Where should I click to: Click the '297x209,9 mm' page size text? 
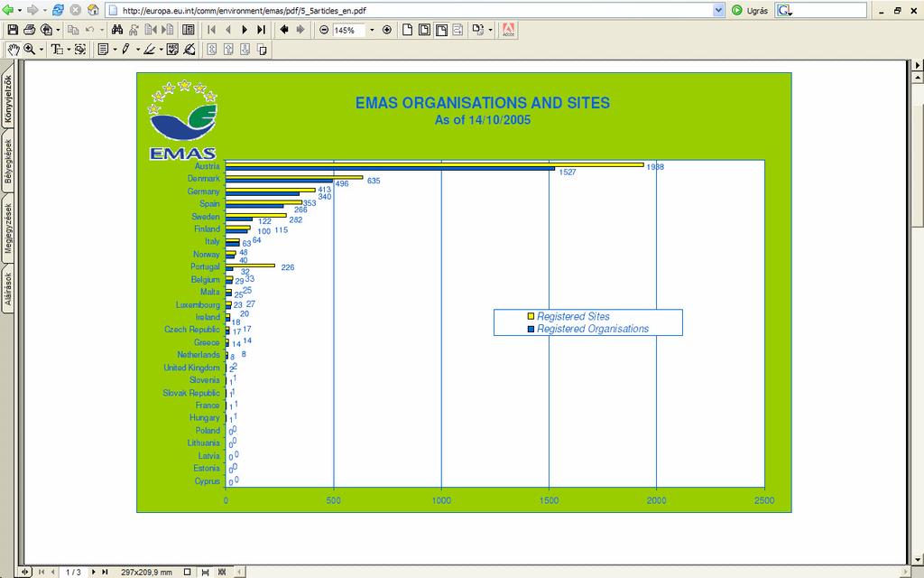(147, 572)
